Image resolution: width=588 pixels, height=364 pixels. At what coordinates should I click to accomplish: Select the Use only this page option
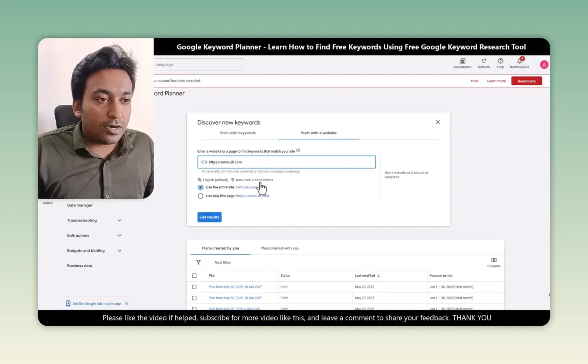pyautogui.click(x=200, y=196)
